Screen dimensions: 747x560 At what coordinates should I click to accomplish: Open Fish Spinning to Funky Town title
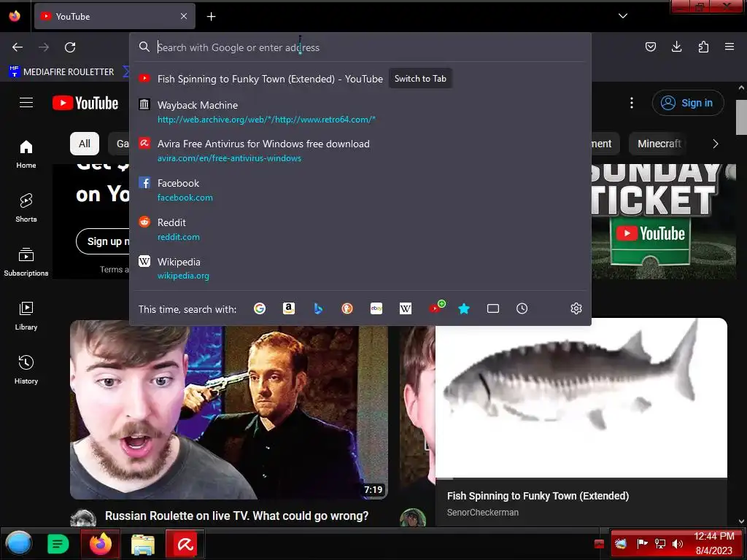pos(538,496)
